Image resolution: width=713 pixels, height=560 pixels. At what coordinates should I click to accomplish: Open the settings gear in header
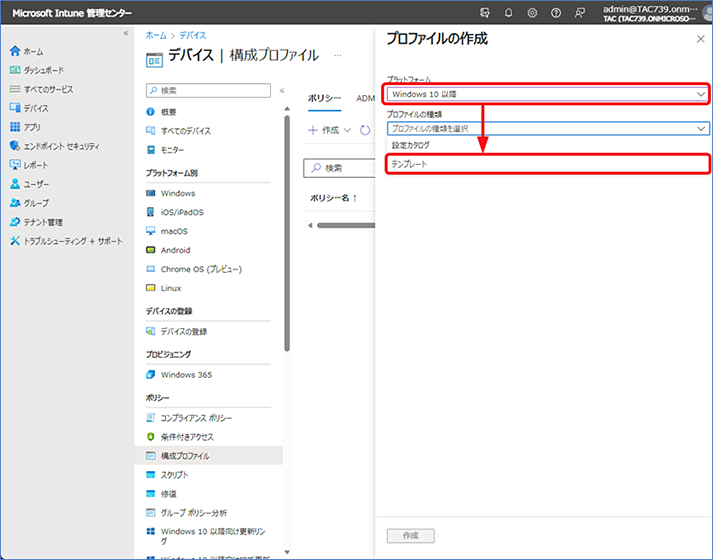[532, 13]
